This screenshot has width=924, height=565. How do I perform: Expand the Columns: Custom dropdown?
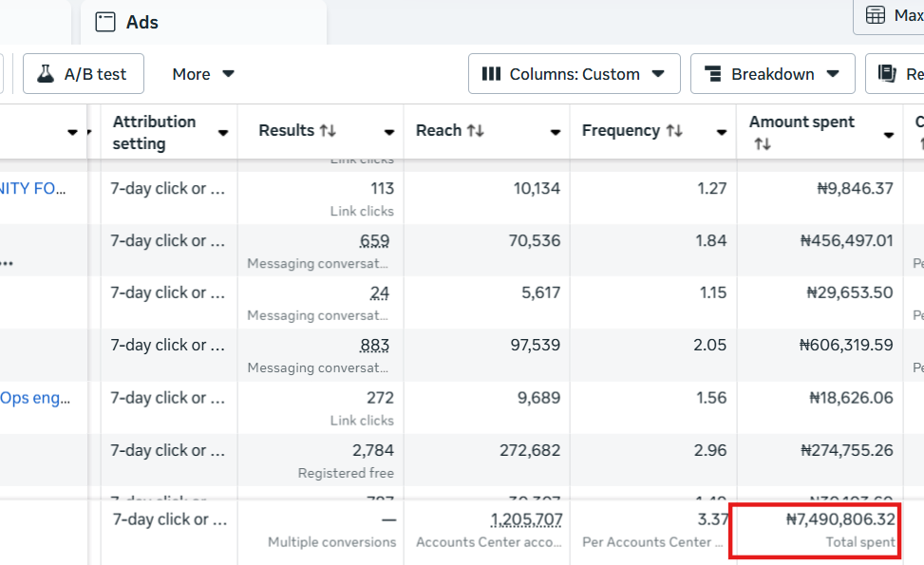(658, 74)
